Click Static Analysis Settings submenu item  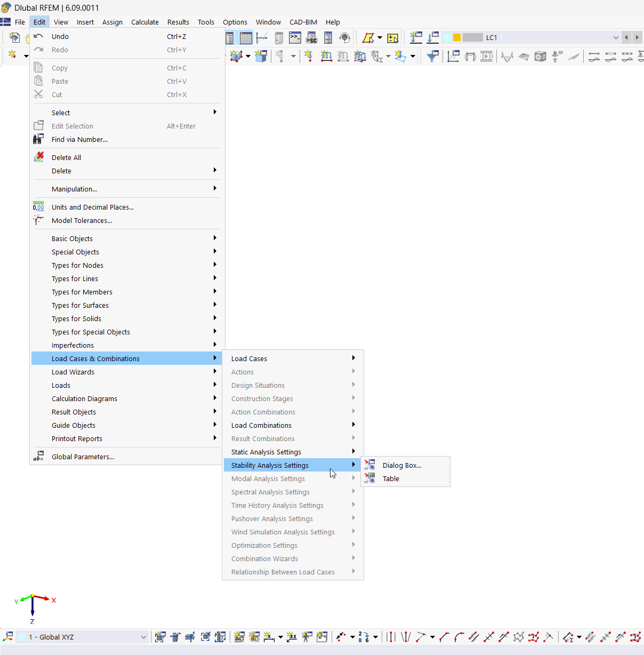click(293, 452)
